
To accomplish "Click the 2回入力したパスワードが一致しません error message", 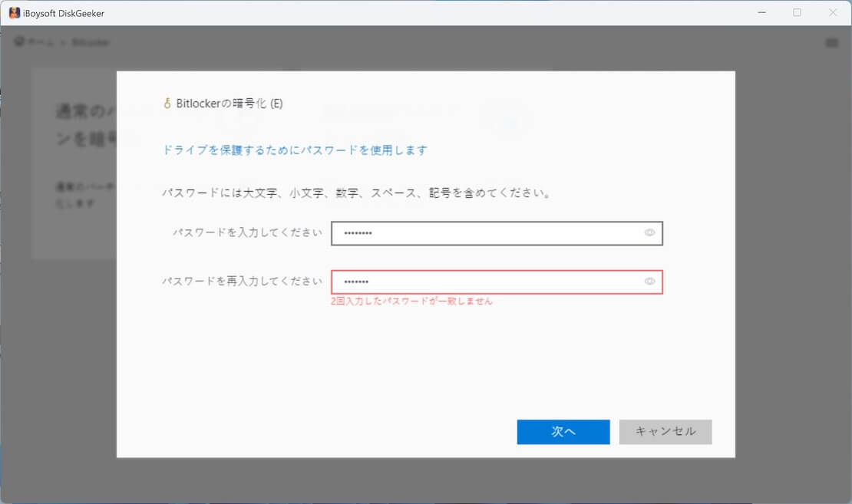I will (x=411, y=301).
